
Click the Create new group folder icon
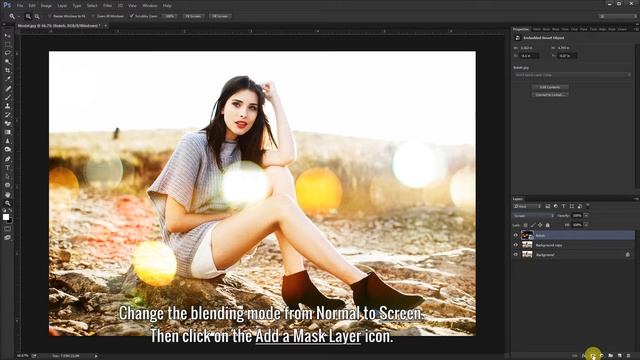coord(611,356)
